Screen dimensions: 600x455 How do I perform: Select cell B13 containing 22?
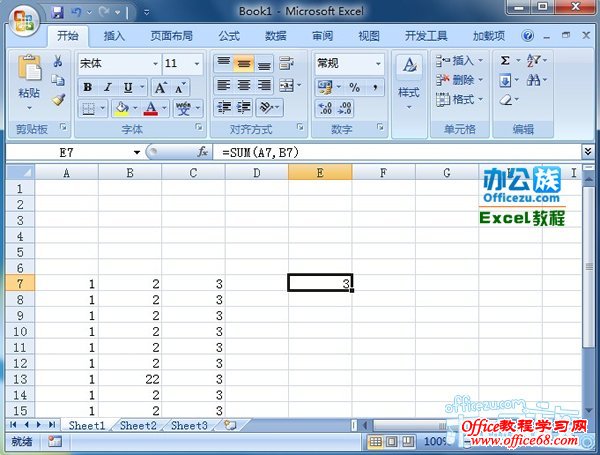130,379
